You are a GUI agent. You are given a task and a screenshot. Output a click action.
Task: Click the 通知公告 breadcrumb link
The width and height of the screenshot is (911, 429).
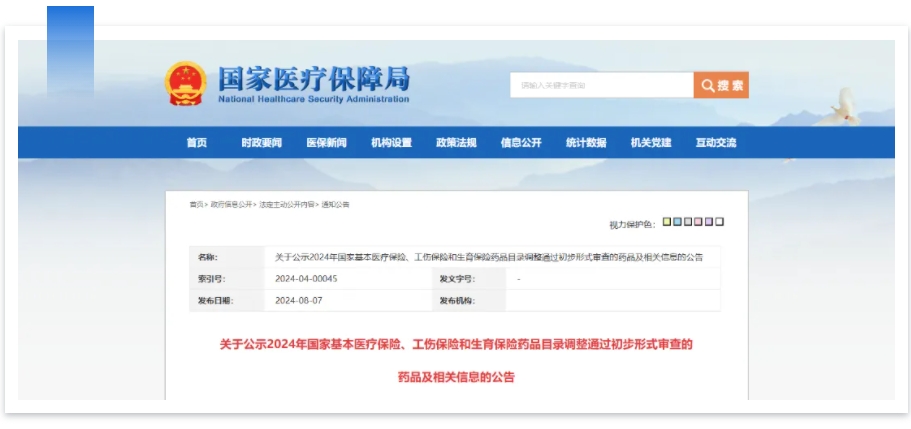click(x=336, y=204)
